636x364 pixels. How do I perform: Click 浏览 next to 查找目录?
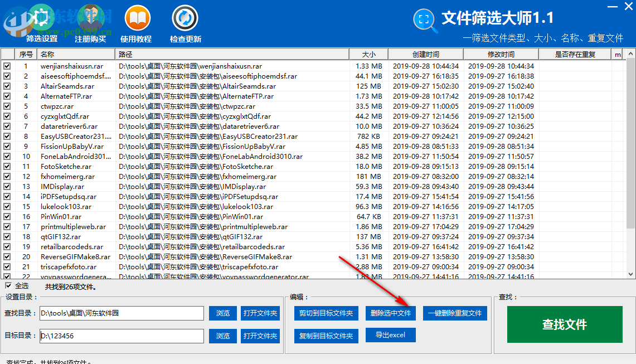[x=222, y=313]
